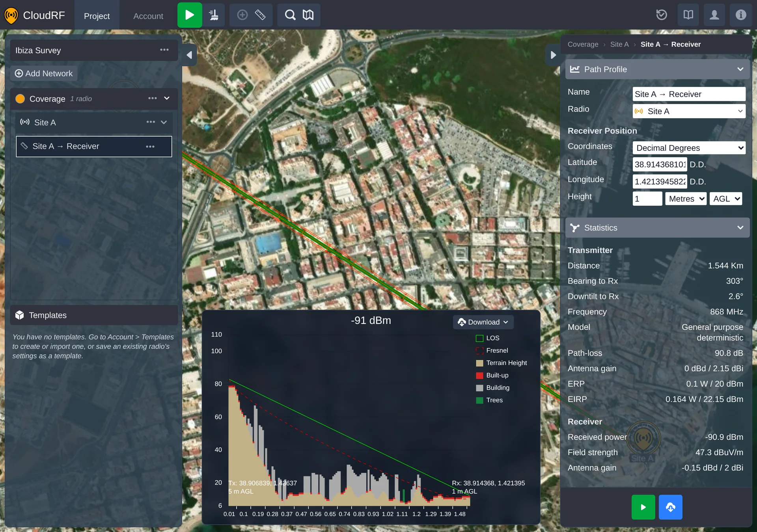Viewport: 757px width, 532px height.
Task: Open Site A radio options menu
Action: pyautogui.click(x=151, y=122)
